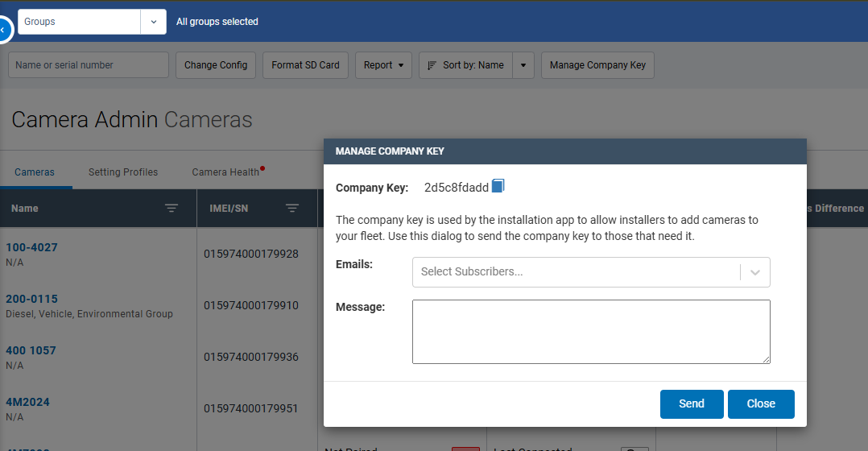Open the Groups dropdown

pyautogui.click(x=153, y=22)
